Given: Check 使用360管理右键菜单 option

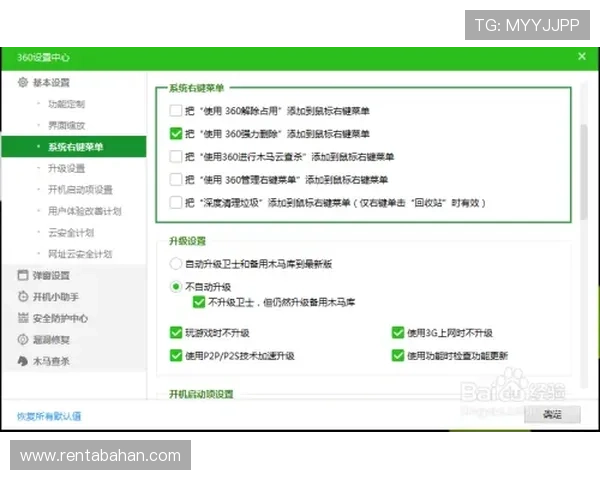Looking at the screenshot, I should click(176, 180).
